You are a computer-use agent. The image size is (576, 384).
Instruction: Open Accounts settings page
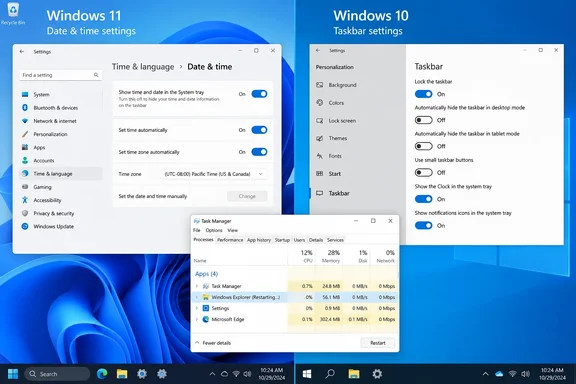(x=44, y=161)
